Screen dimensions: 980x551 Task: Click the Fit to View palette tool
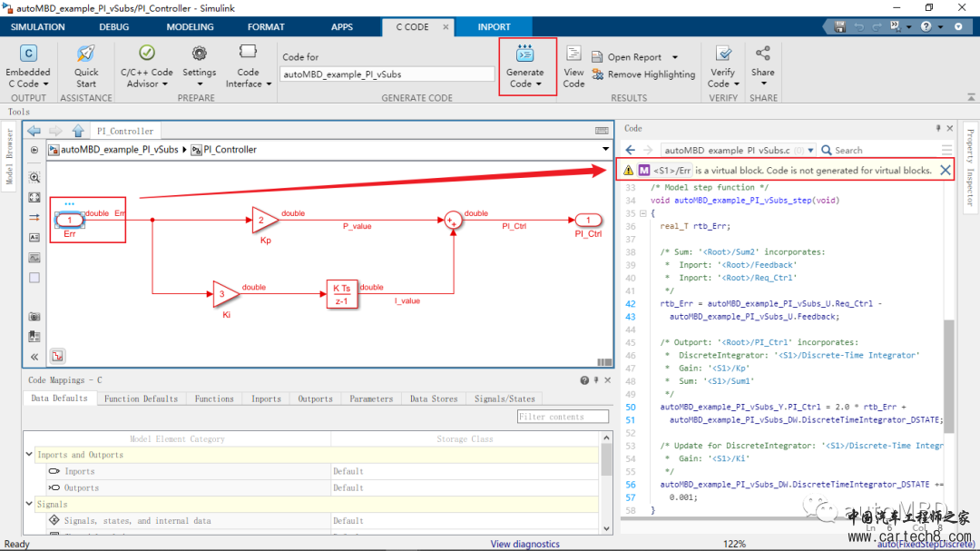point(34,198)
